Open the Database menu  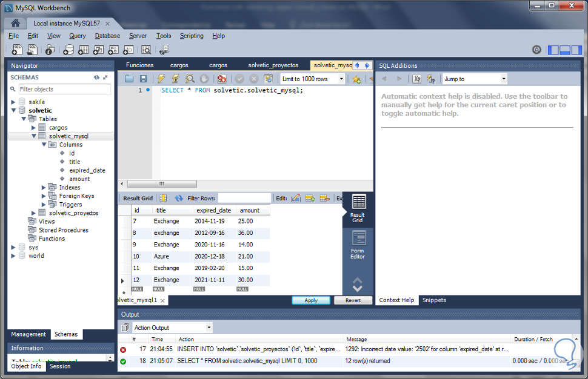[x=107, y=36]
